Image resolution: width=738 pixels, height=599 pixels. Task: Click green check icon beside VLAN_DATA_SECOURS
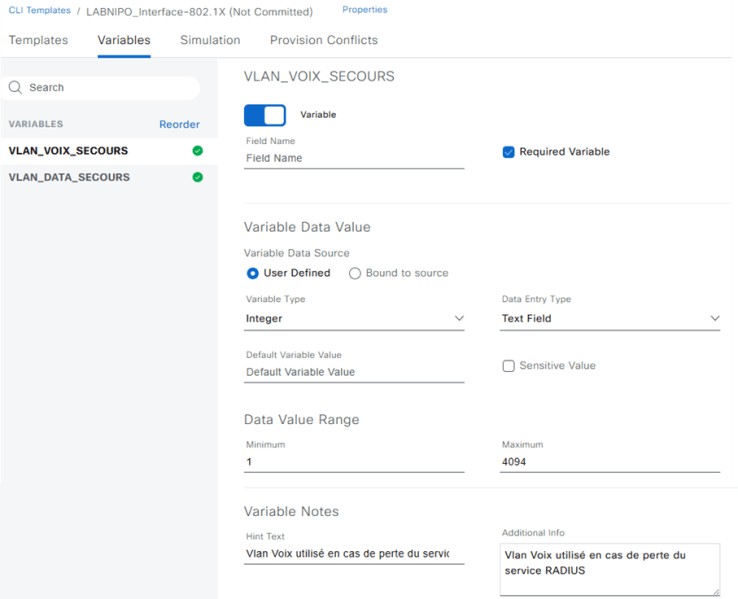pyautogui.click(x=197, y=177)
